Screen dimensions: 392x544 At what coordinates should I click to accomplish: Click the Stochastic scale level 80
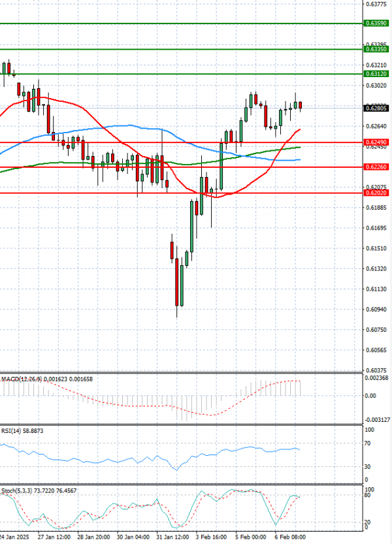point(368,496)
